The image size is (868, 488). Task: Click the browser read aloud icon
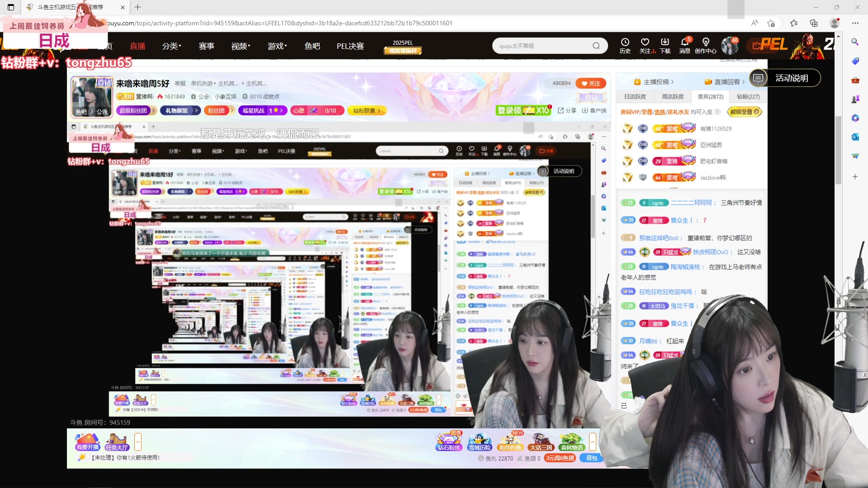755,23
